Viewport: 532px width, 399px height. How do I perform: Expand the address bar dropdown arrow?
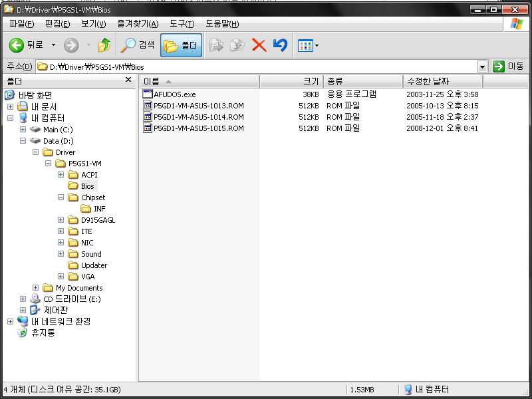click(482, 67)
